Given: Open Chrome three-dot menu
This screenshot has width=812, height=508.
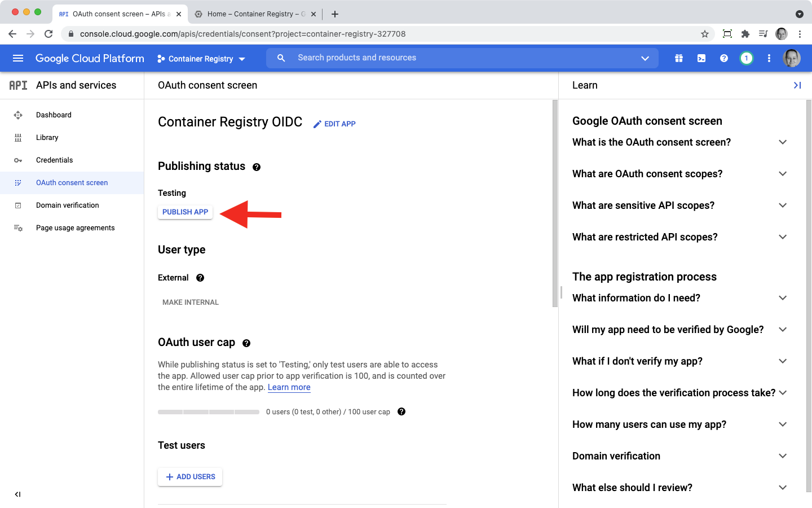Looking at the screenshot, I should coord(800,34).
